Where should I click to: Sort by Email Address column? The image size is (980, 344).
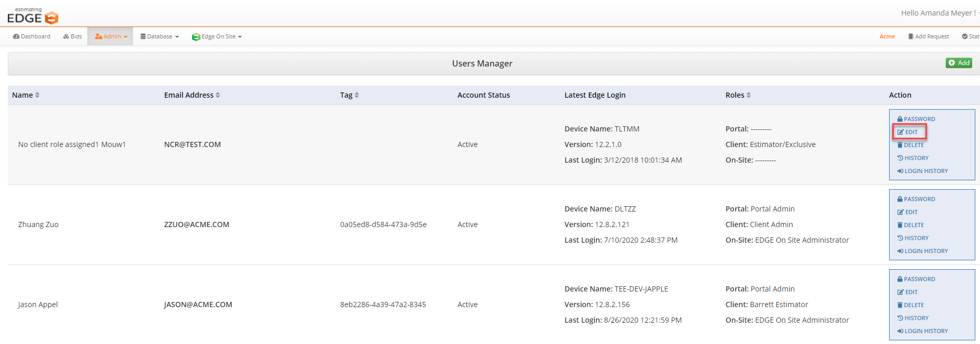pyautogui.click(x=192, y=95)
